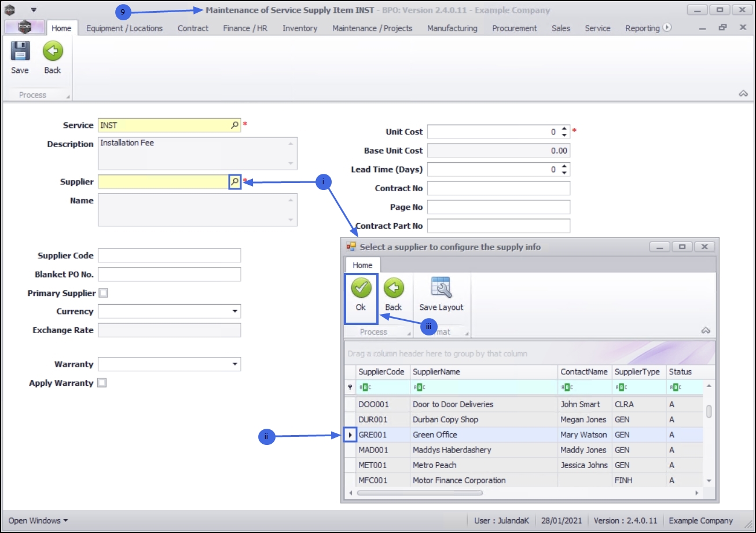This screenshot has width=756, height=533.
Task: Click the Supplier Code field
Action: pos(169,255)
